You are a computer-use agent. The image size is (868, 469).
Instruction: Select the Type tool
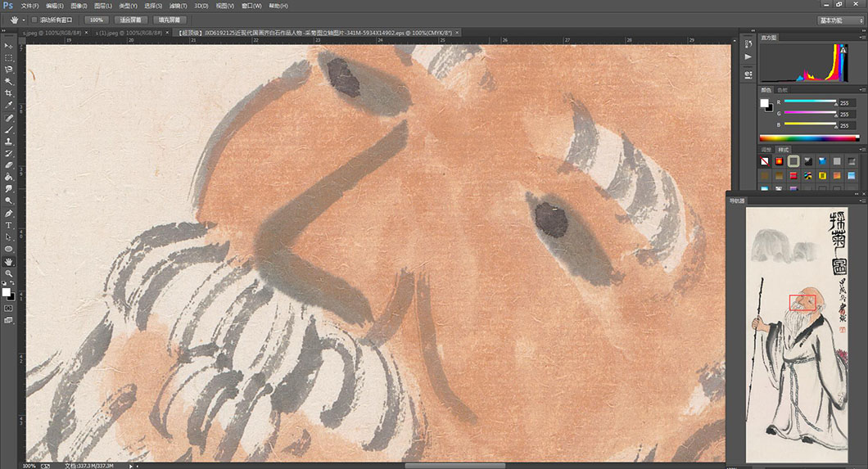[x=8, y=226]
